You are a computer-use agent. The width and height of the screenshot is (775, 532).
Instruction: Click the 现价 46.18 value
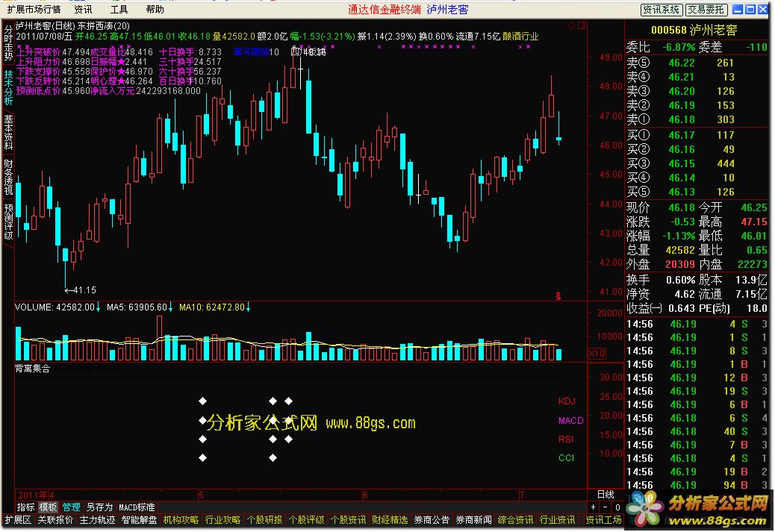[x=682, y=207]
